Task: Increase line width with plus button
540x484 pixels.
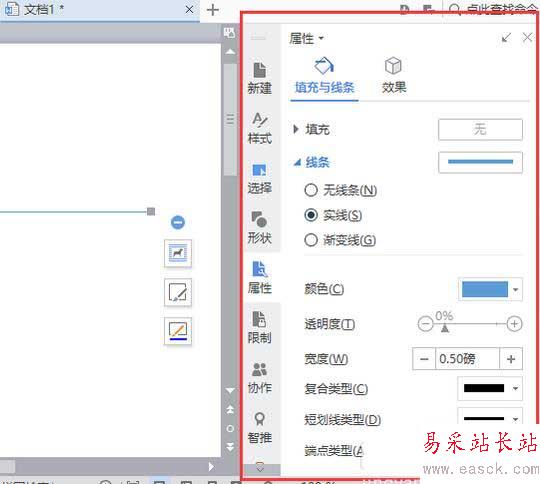Action: tap(511, 359)
